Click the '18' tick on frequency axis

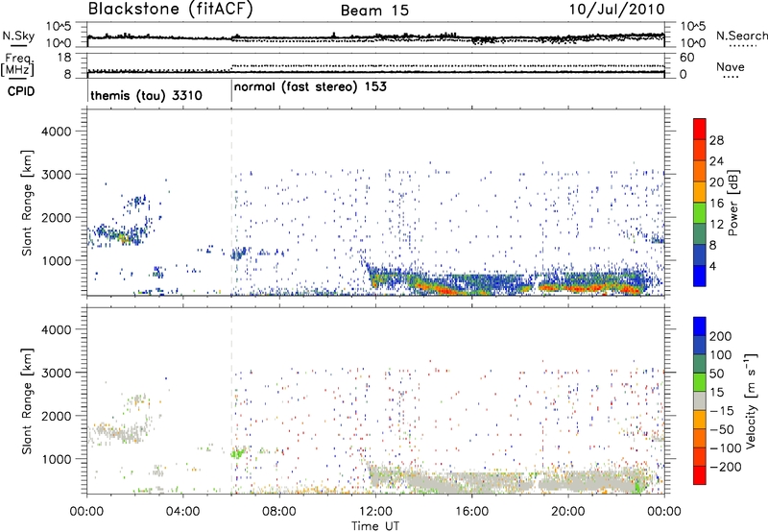[64, 58]
